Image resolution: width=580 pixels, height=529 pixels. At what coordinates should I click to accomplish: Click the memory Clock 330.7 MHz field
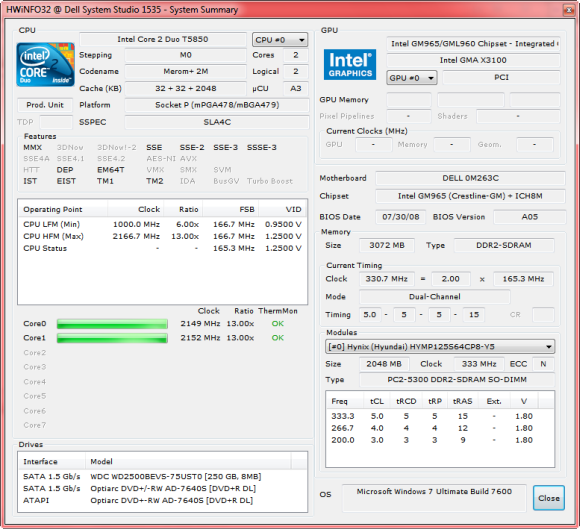click(x=387, y=279)
